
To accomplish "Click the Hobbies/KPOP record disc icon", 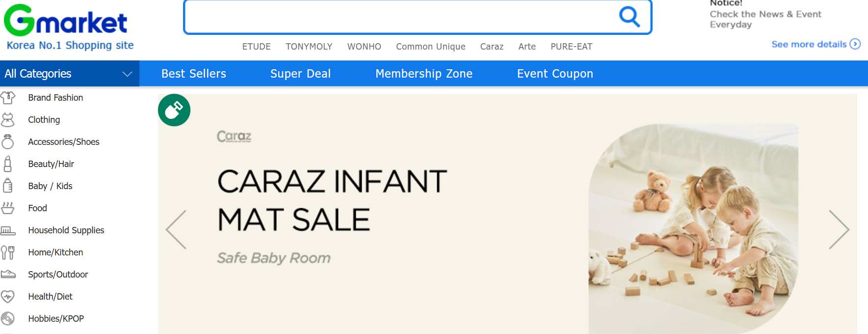I will tap(8, 319).
